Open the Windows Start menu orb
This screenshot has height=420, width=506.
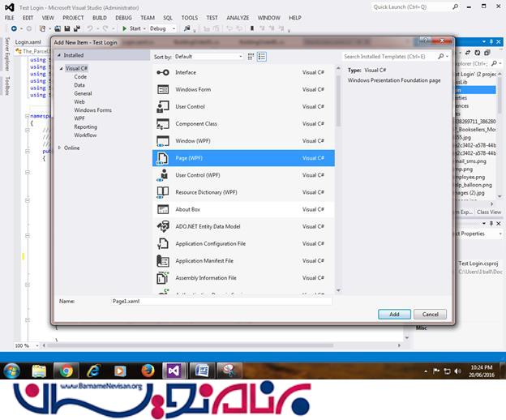pos(11,371)
